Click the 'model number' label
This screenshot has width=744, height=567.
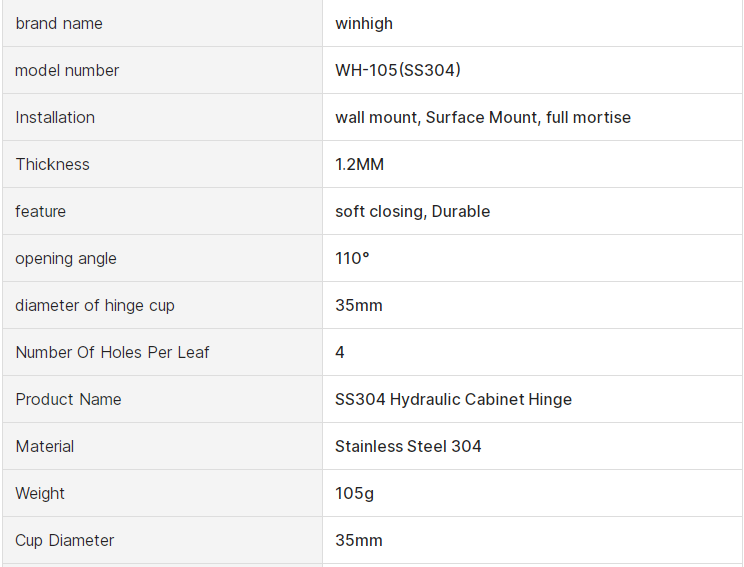click(67, 70)
